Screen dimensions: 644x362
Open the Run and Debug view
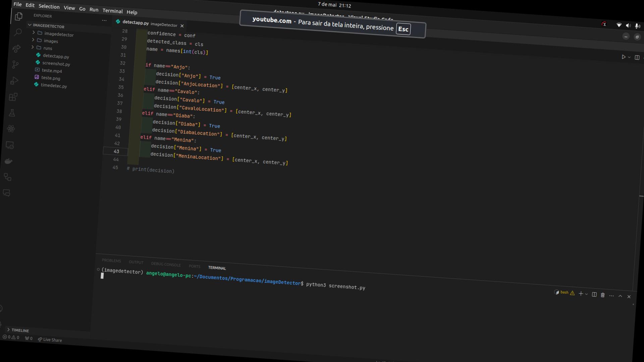[14, 81]
